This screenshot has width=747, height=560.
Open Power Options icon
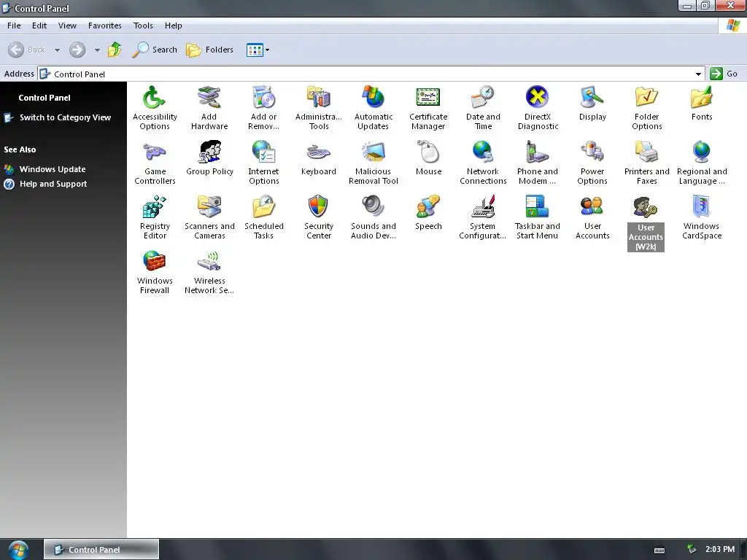(x=592, y=163)
